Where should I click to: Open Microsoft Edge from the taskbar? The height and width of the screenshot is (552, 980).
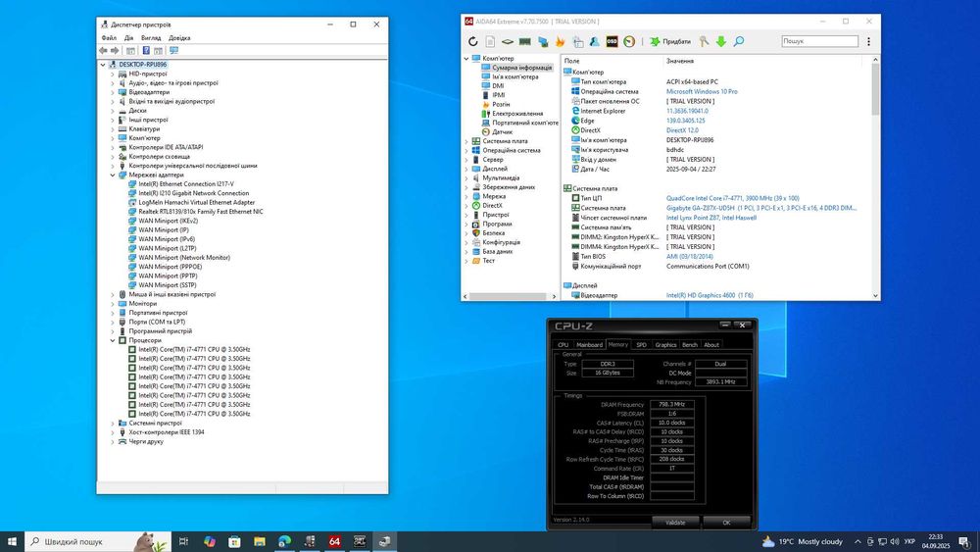point(284,541)
